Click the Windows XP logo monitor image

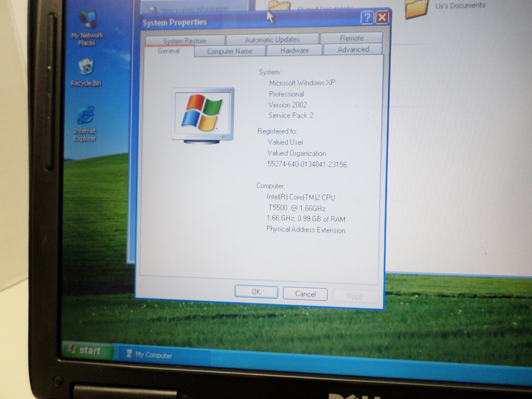click(x=203, y=116)
